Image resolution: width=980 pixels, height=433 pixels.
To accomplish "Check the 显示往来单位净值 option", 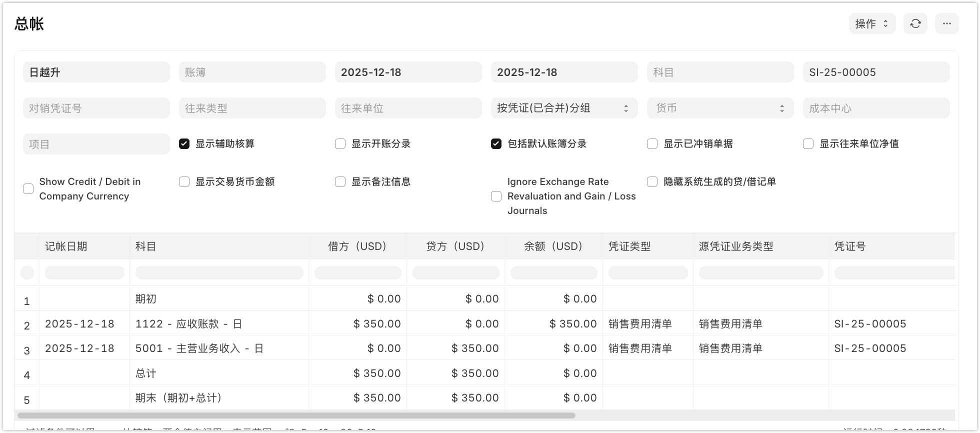I will pyautogui.click(x=808, y=144).
